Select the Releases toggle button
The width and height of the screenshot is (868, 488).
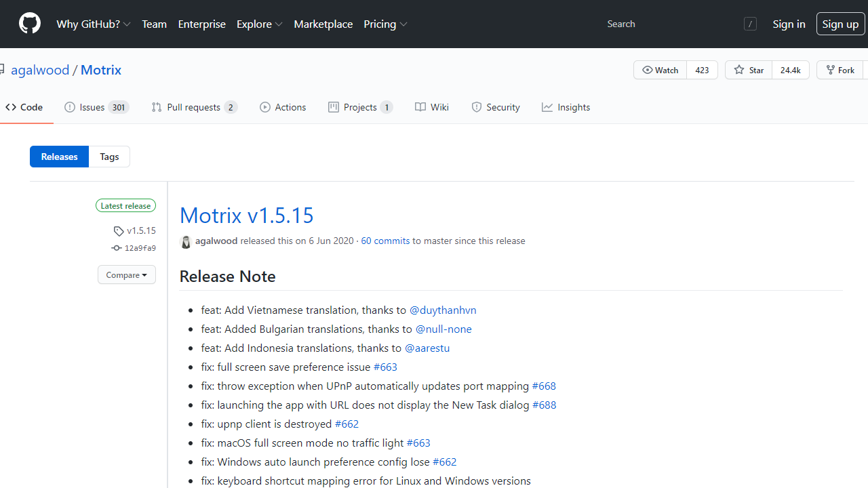pyautogui.click(x=59, y=157)
